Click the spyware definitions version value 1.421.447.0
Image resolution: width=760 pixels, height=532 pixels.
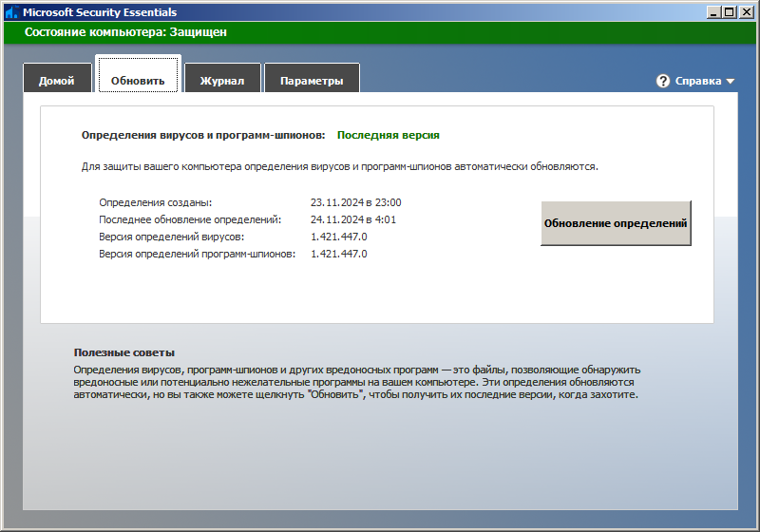pyautogui.click(x=339, y=254)
